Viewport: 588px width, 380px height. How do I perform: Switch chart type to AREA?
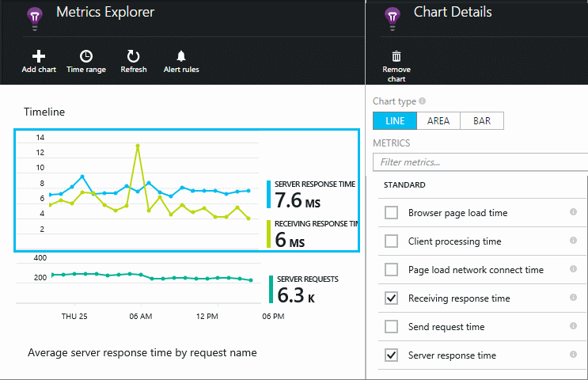click(438, 121)
